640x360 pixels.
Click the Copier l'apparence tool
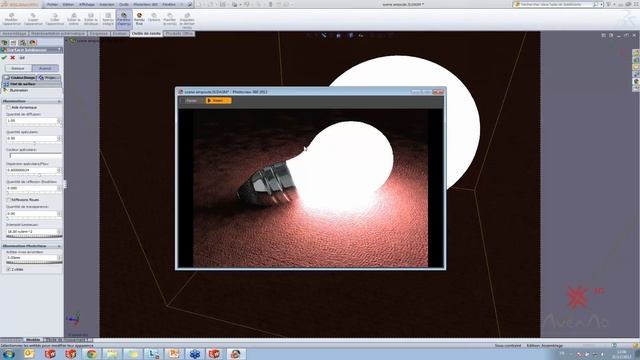[33, 19]
